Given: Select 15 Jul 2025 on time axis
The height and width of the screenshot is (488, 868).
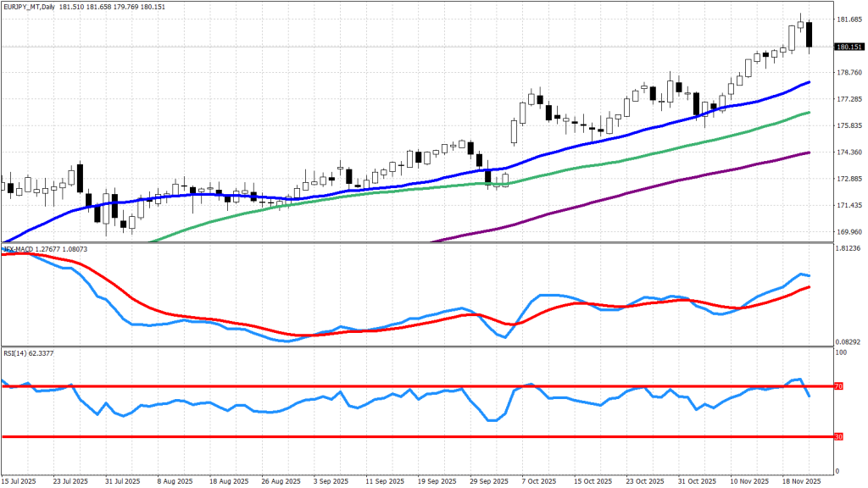Looking at the screenshot, I should click(x=20, y=480).
